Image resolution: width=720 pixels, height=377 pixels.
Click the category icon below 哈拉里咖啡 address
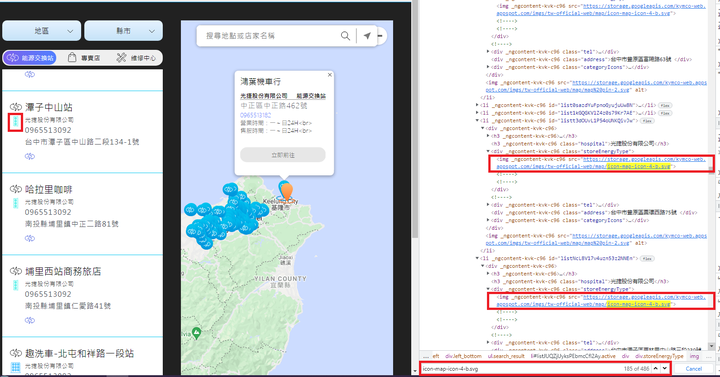click(x=30, y=238)
